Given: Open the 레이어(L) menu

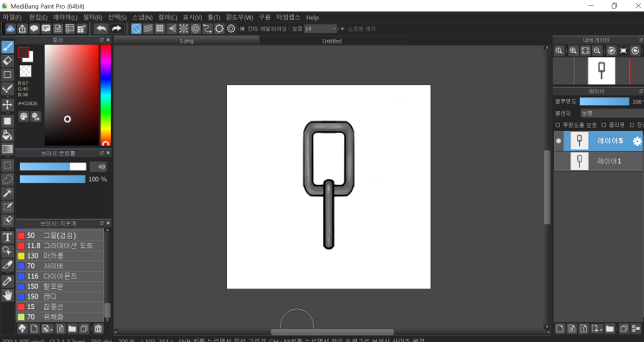Looking at the screenshot, I should click(x=65, y=17).
